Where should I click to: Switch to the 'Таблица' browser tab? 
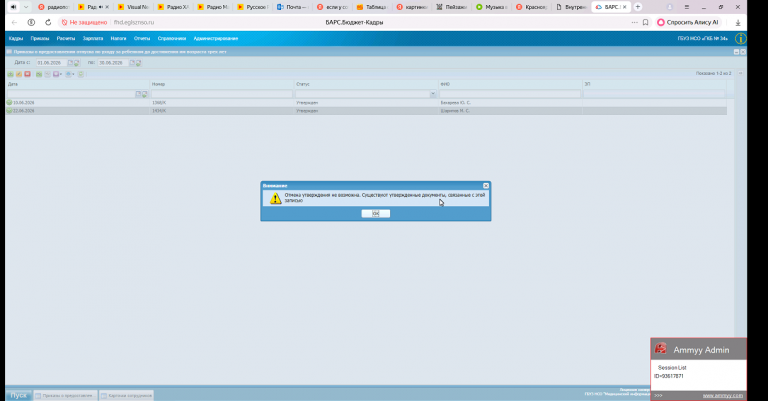point(372,7)
